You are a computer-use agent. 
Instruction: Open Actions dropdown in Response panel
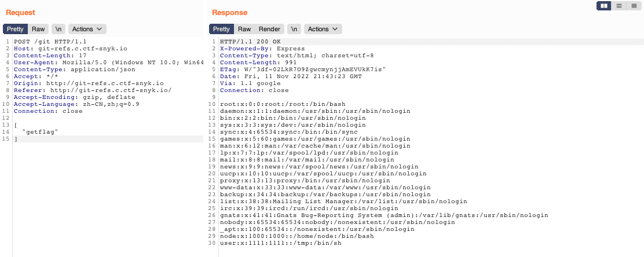[x=323, y=29]
